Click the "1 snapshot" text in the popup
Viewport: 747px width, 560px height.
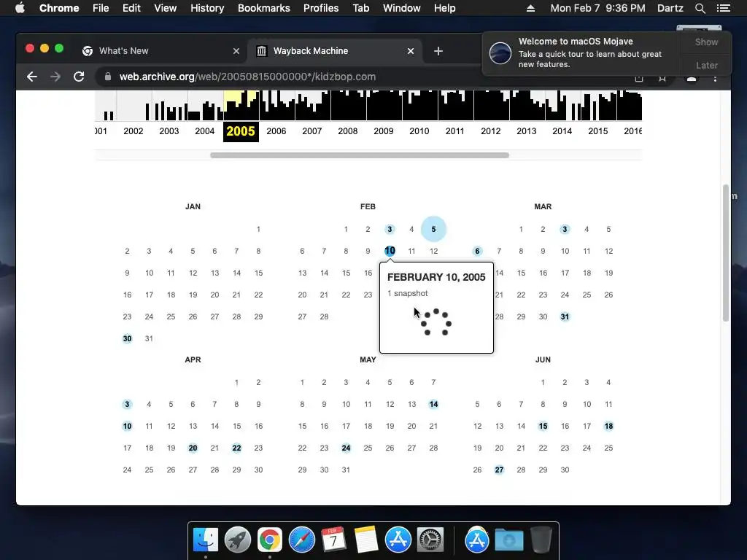[x=407, y=293]
